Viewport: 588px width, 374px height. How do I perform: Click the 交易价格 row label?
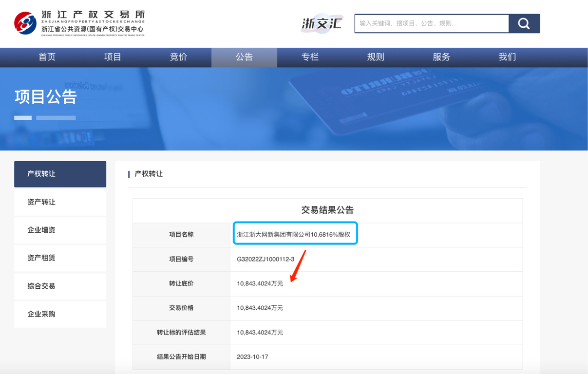point(181,308)
